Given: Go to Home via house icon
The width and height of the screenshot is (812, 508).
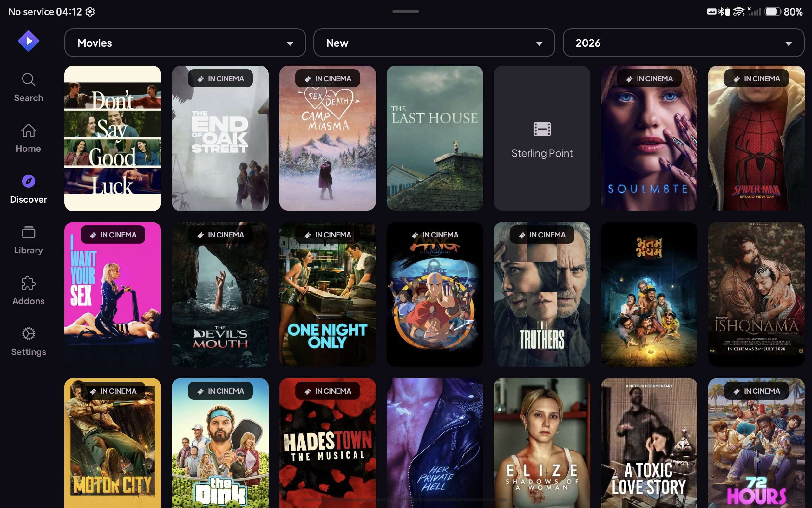Looking at the screenshot, I should (x=29, y=130).
